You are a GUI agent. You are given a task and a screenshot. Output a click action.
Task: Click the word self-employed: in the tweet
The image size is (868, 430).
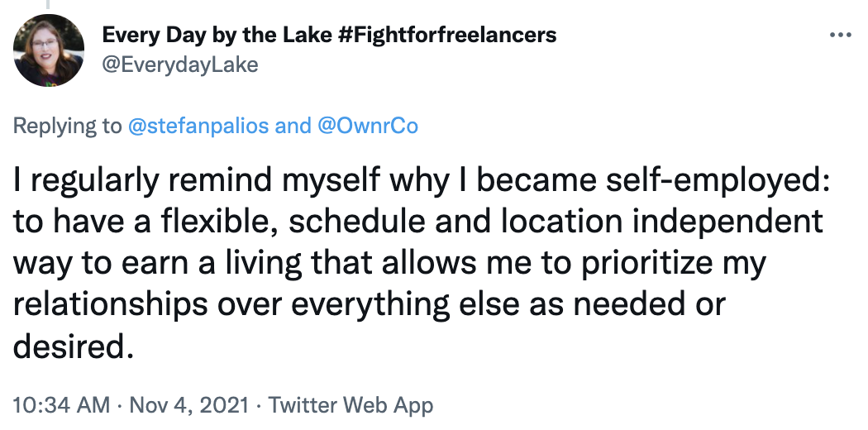tap(718, 181)
